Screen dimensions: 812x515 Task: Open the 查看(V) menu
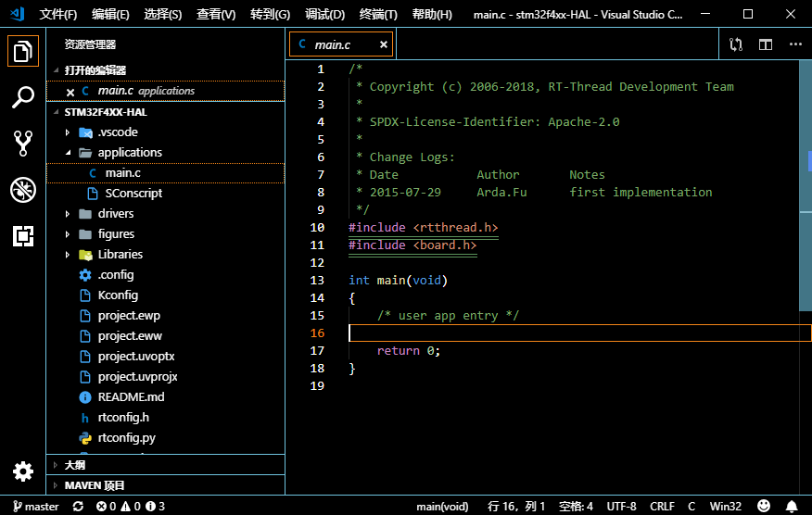click(216, 15)
